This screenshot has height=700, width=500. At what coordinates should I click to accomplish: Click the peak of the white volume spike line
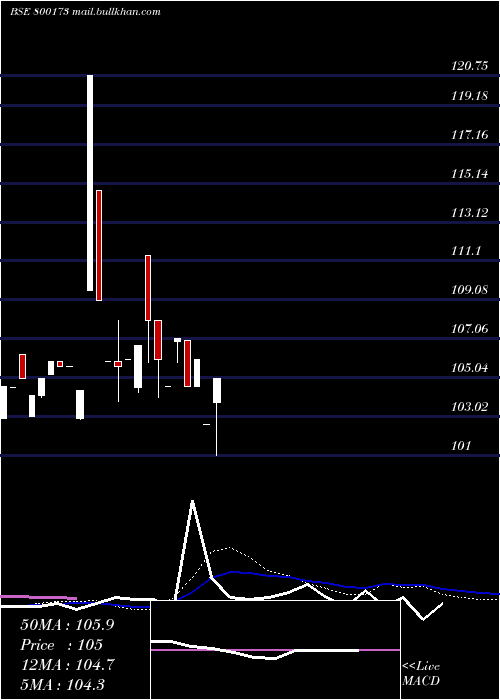[192, 501]
